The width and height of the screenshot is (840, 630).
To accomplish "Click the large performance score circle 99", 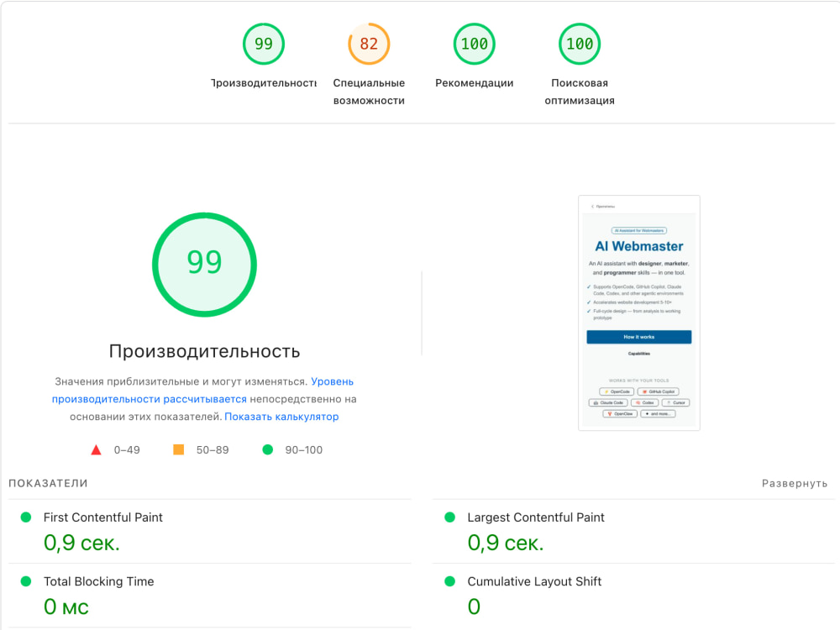I will [204, 265].
